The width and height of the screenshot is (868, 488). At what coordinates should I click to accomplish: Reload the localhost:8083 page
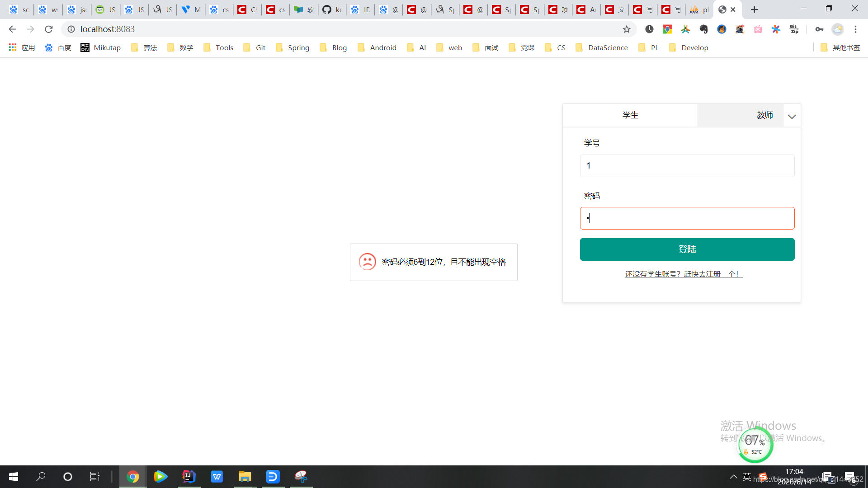coord(48,29)
